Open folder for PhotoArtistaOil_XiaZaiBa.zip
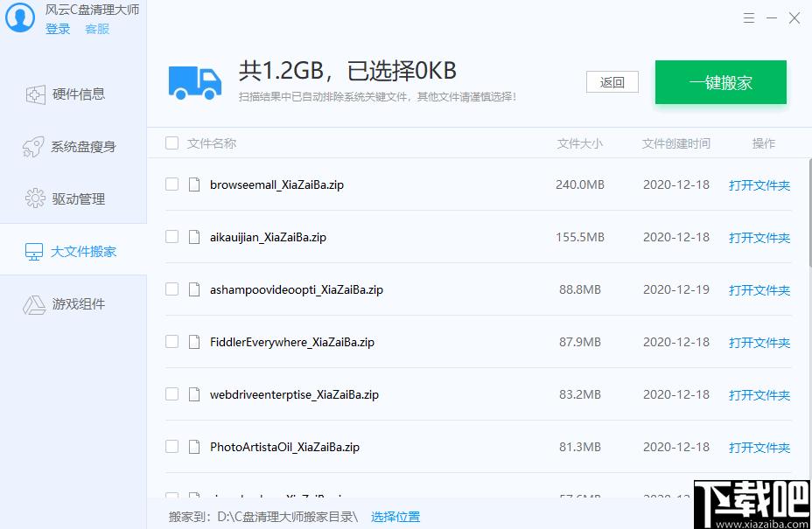Screen dimensions: 812x529 pyautogui.click(x=759, y=447)
